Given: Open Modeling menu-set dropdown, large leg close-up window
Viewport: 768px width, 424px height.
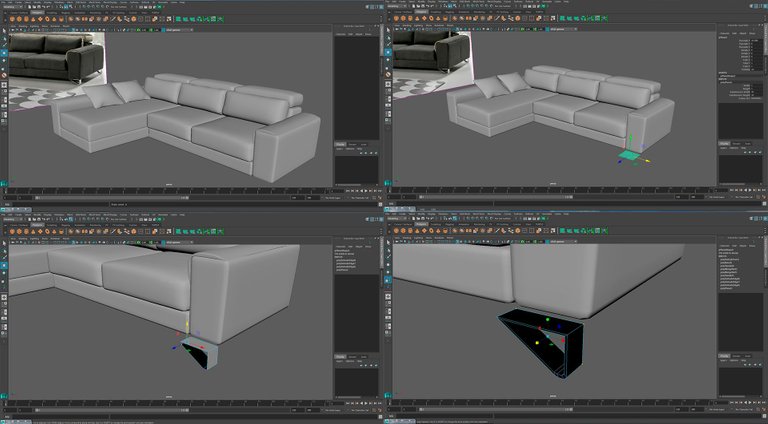Looking at the screenshot, I should (x=395, y=218).
